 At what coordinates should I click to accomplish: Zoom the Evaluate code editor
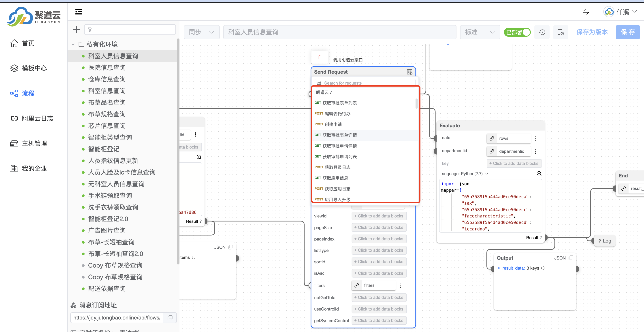coord(539,174)
